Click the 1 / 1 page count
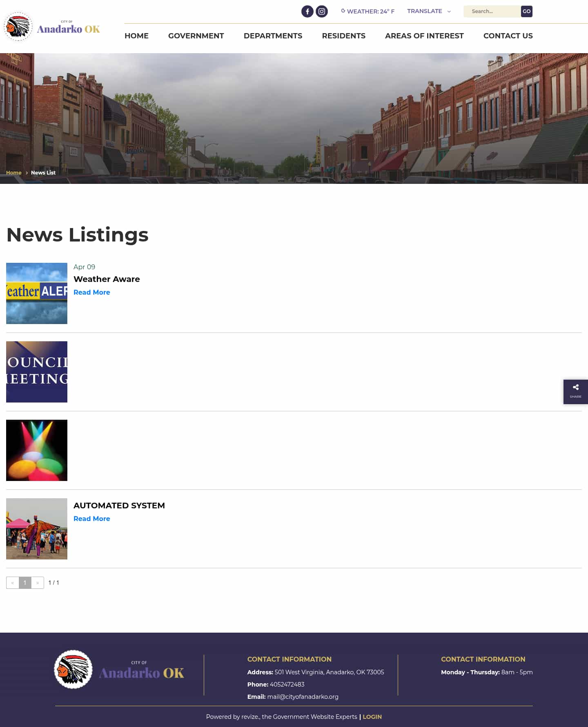The height and width of the screenshot is (727, 588). point(54,583)
